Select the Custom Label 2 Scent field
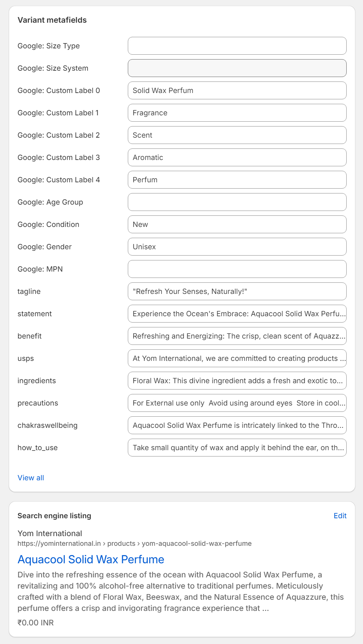 pos(237,135)
